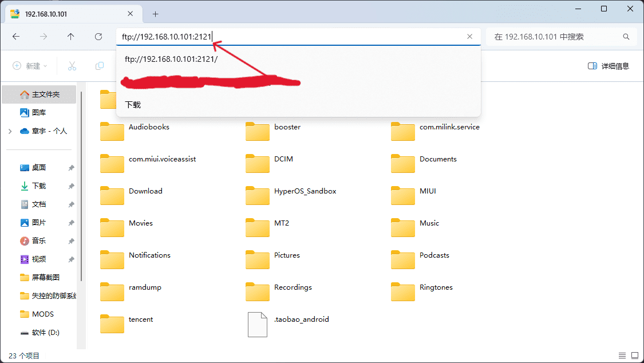Screen dimensions: 644x363
Task: Click the Back navigation arrow
Action: pyautogui.click(x=16, y=37)
